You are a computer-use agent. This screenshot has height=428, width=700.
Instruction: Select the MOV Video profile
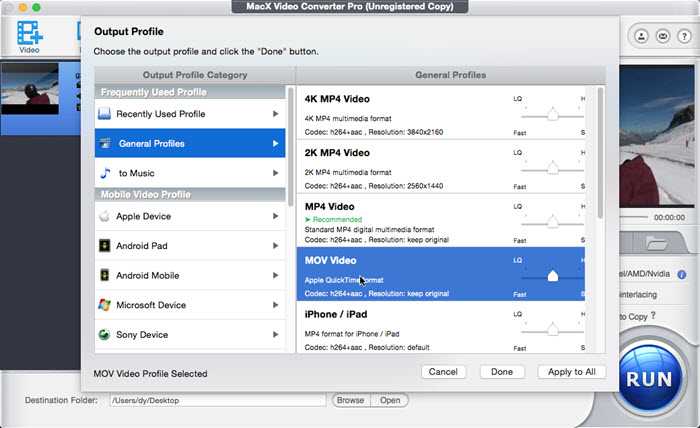(441, 274)
